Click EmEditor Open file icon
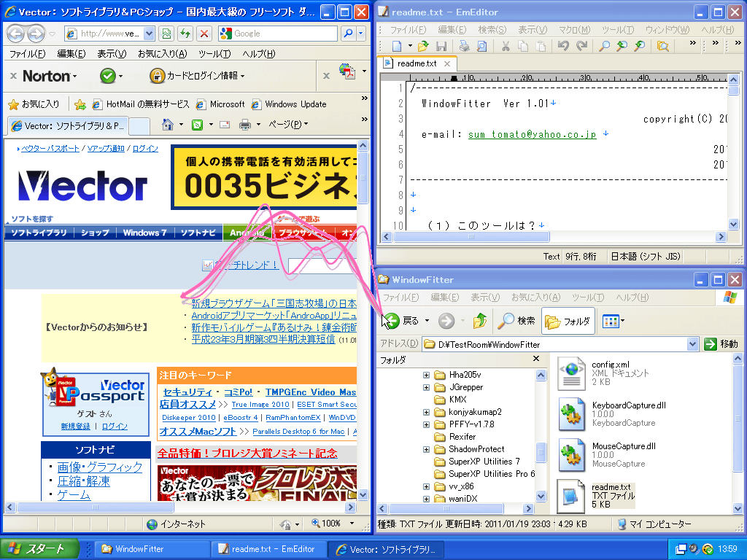The image size is (747, 560). click(x=422, y=46)
